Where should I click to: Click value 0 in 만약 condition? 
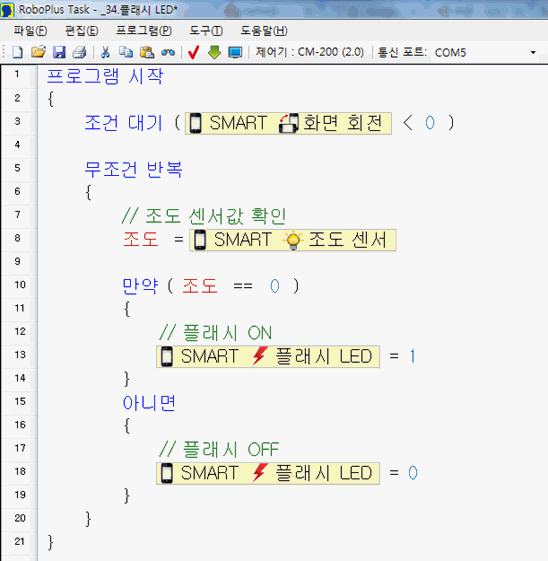click(275, 286)
